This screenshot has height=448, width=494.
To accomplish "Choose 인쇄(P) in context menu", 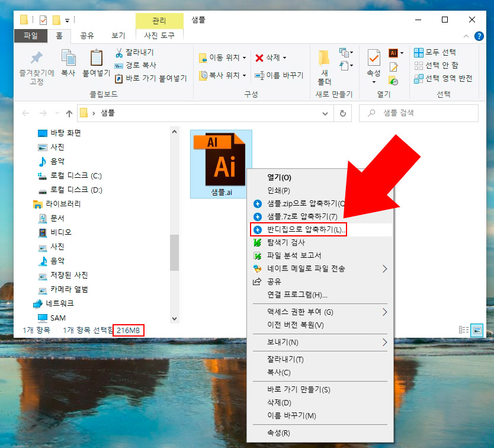I will [x=278, y=190].
